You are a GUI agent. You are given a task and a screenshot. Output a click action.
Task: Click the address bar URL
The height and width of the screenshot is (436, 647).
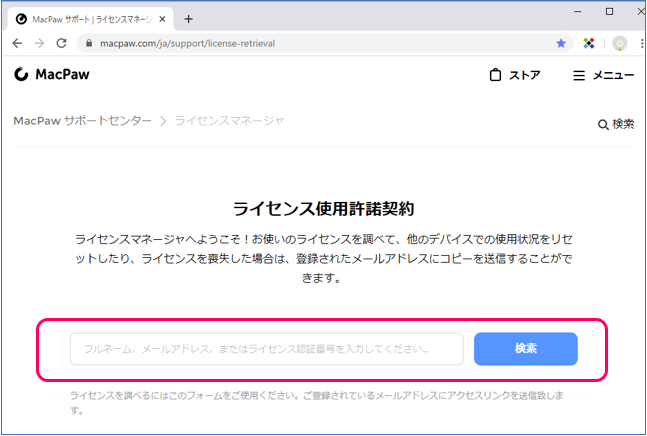187,43
